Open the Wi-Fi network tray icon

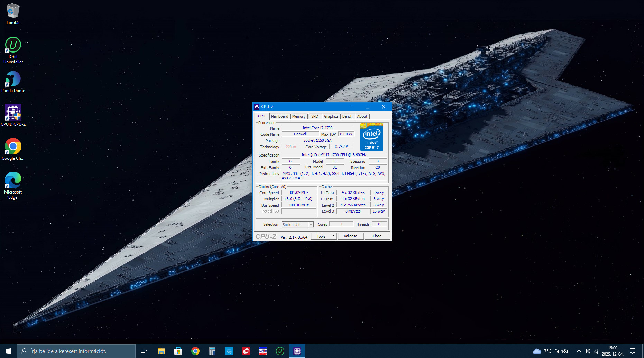(x=596, y=351)
